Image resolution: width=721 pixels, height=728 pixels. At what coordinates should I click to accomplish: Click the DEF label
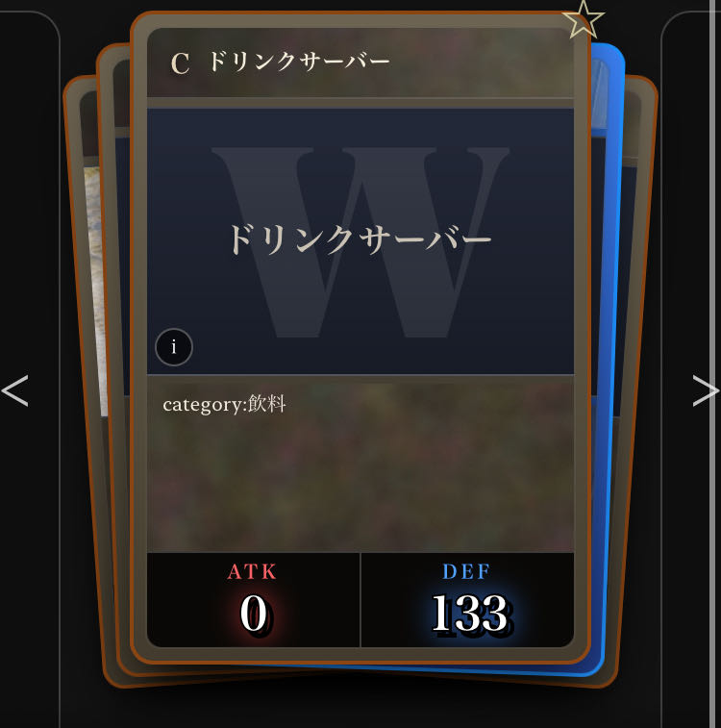coord(466,571)
